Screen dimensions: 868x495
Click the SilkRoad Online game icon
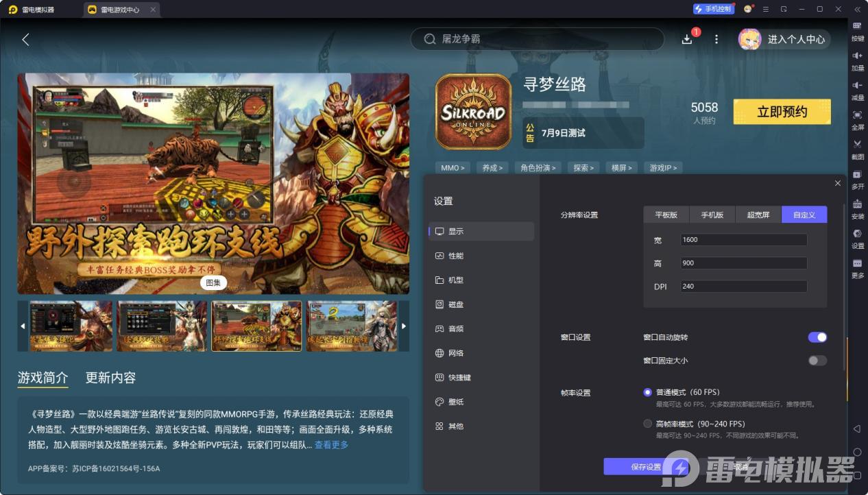473,111
